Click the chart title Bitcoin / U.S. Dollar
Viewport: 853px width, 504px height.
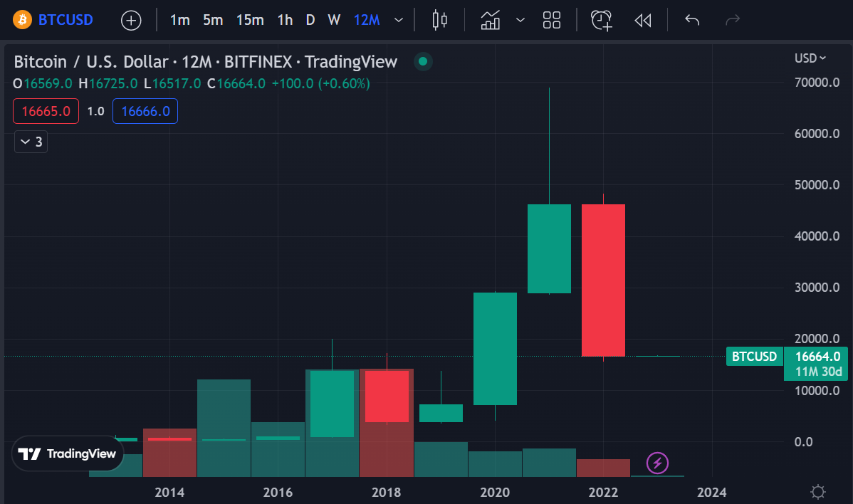point(91,62)
